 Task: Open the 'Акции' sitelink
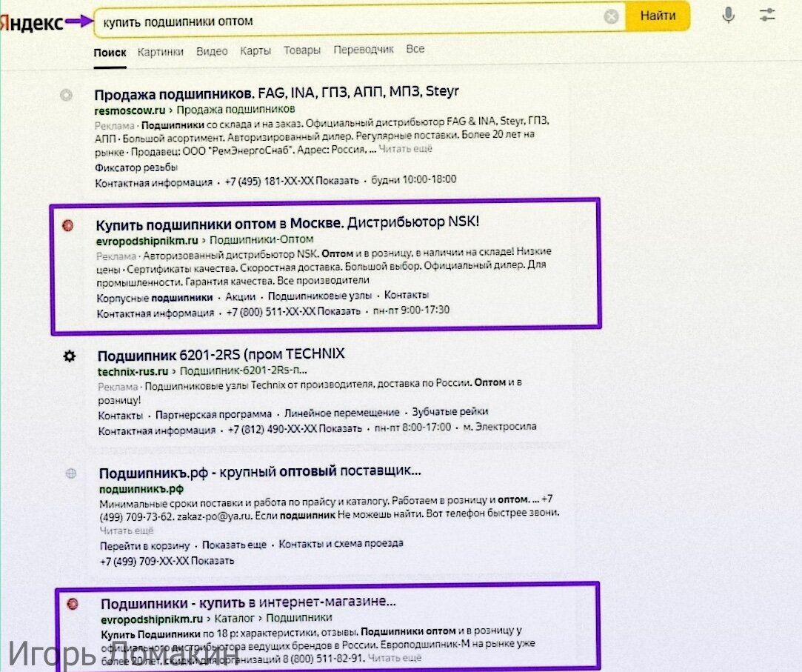pyautogui.click(x=240, y=297)
